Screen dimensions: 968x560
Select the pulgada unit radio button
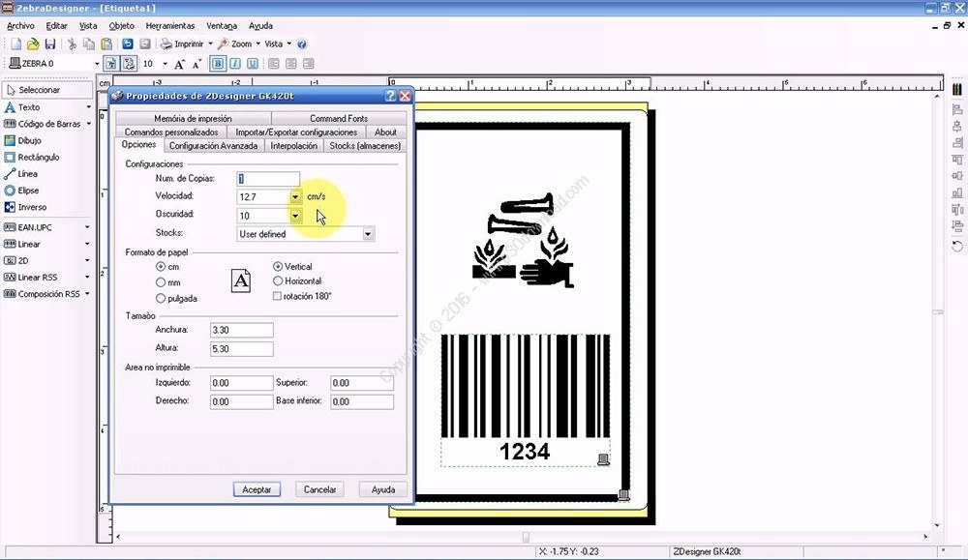click(161, 299)
